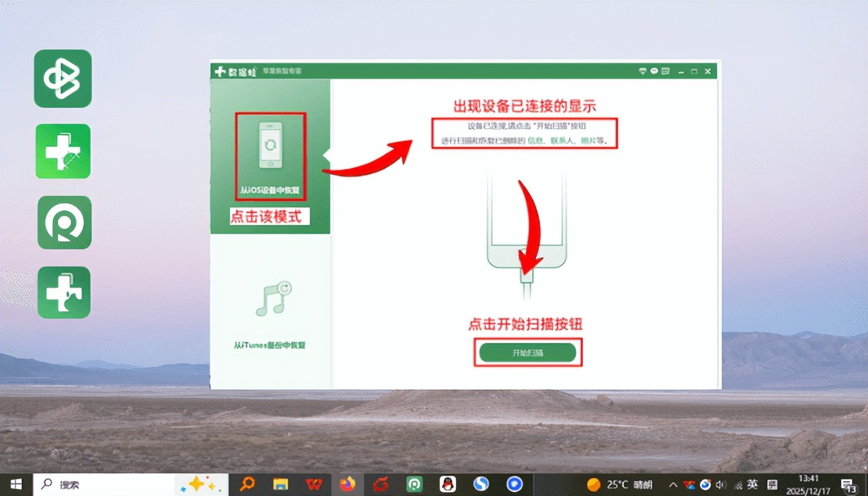Open the red swirl app on taskbar
Viewport: 868px width, 496px height.
[381, 484]
